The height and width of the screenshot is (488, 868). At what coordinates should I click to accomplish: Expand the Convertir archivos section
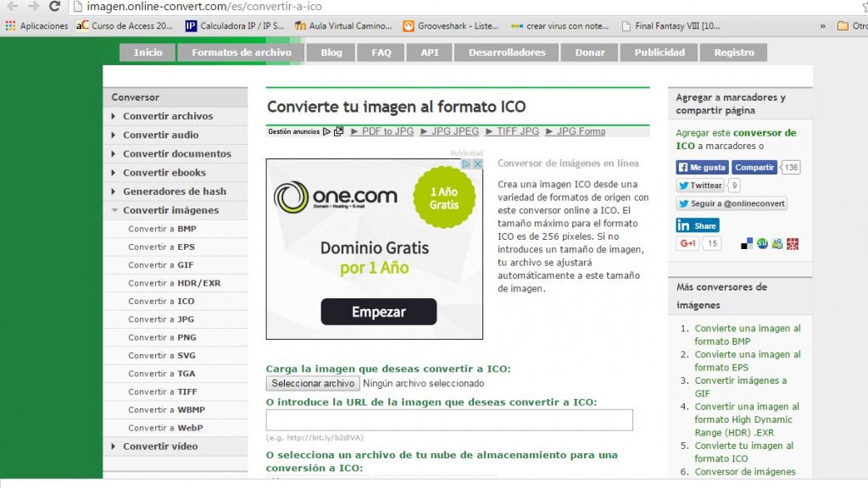pyautogui.click(x=167, y=116)
